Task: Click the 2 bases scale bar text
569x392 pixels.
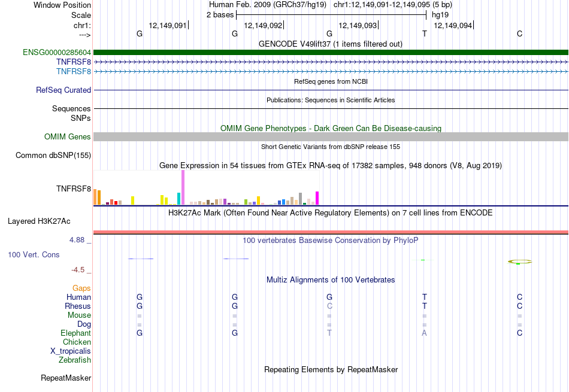Action: pyautogui.click(x=220, y=15)
